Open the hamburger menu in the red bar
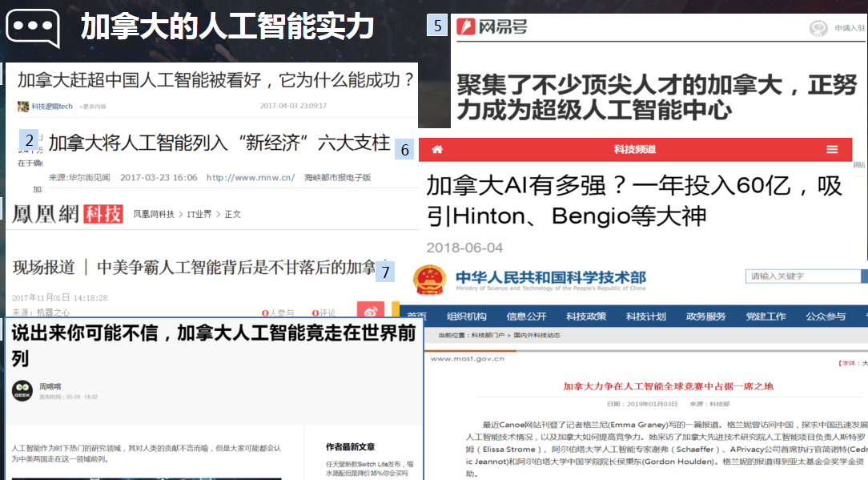The width and height of the screenshot is (868, 480). 833,150
